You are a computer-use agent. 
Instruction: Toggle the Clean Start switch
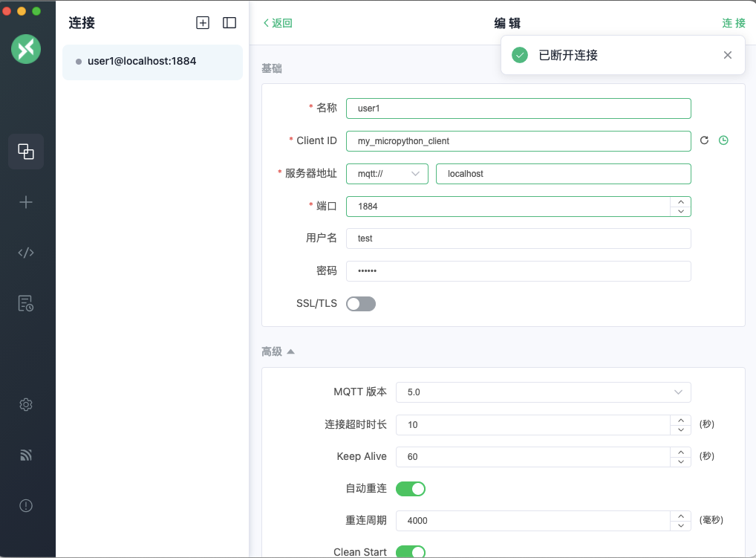[x=411, y=552]
